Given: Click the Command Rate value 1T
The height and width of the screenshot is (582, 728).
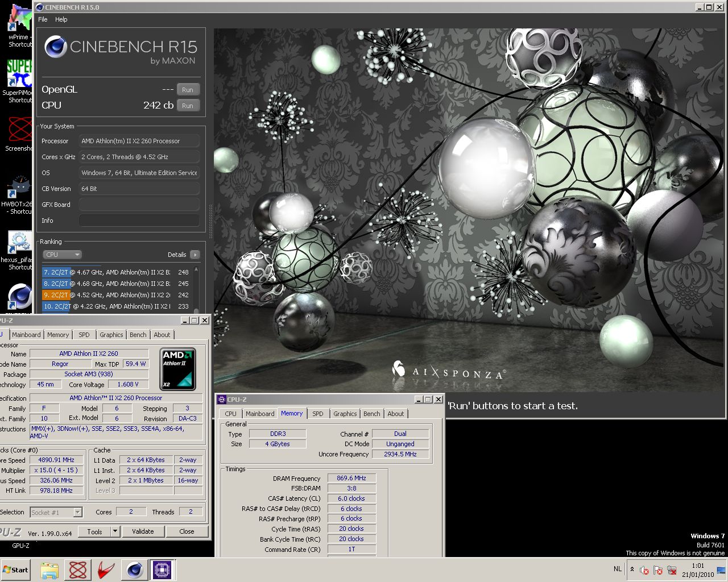Looking at the screenshot, I should pos(351,549).
